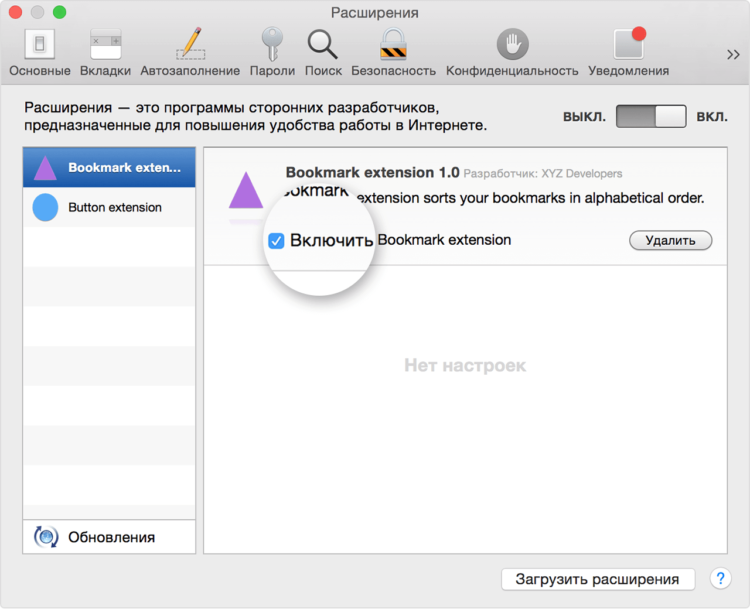Toggle the extensions ВЫКЛ./ВКЛ. switch

pyautogui.click(x=651, y=116)
